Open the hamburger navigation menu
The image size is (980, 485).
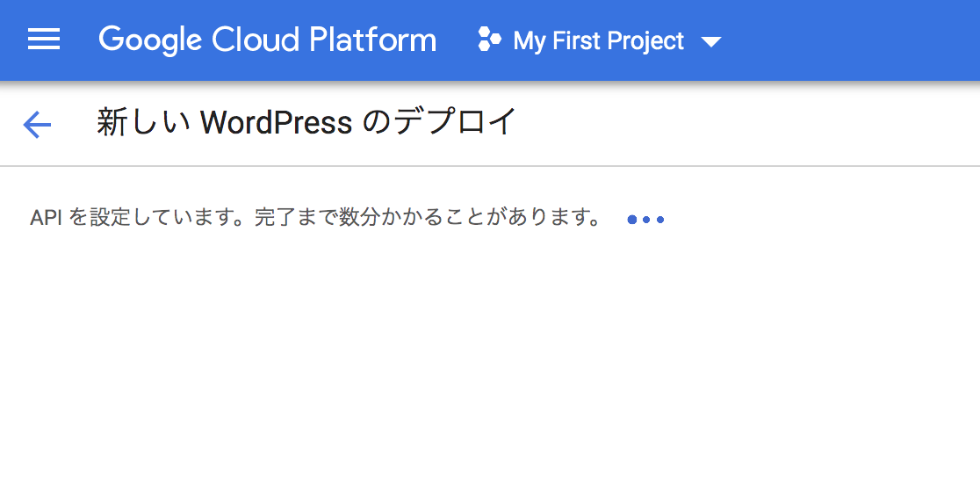tap(44, 40)
